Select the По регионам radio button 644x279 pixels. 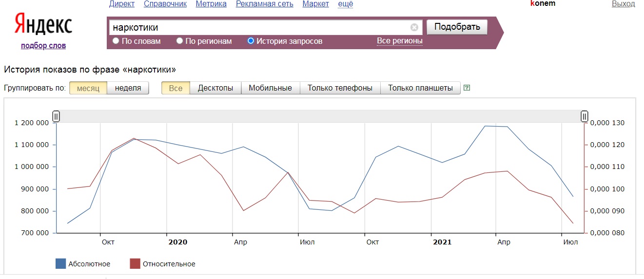coord(179,41)
